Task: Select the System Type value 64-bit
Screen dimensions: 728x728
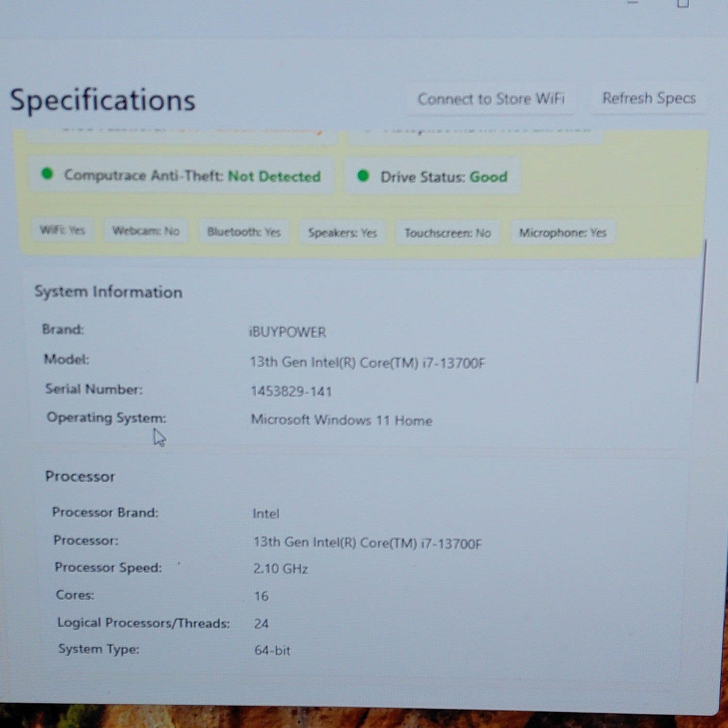Action: (x=272, y=650)
